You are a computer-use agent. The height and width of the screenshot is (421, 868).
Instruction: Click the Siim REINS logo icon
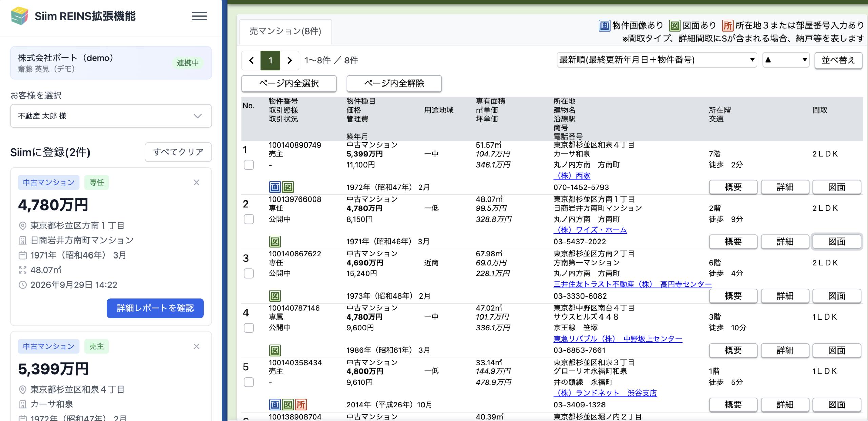pyautogui.click(x=19, y=16)
